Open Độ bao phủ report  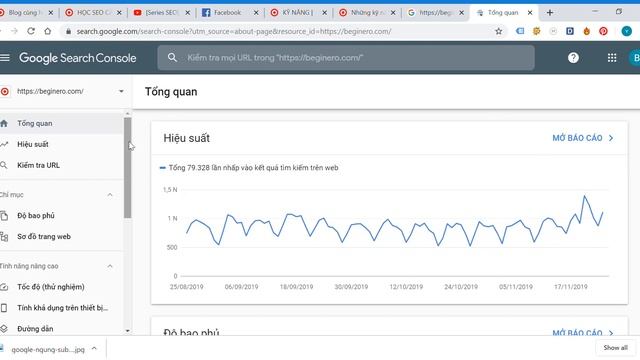[x=61, y=216]
